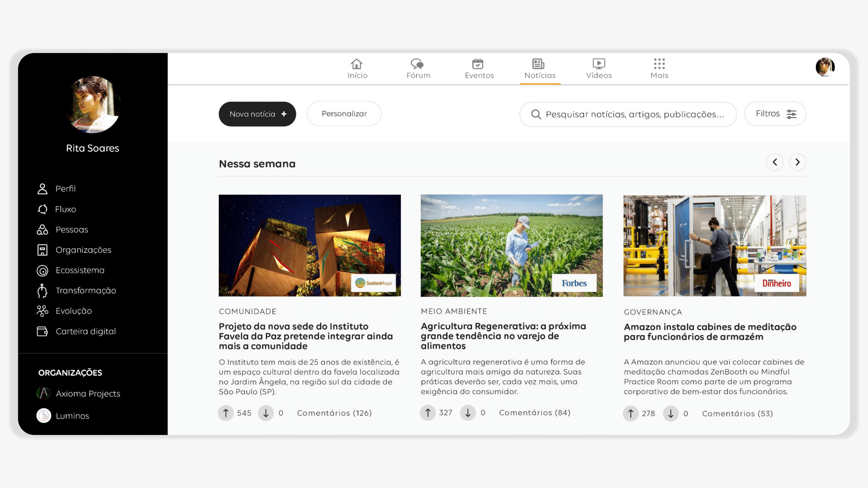The image size is (868, 488).
Task: Upvote the Amazon meditation cabins article
Action: tap(630, 413)
